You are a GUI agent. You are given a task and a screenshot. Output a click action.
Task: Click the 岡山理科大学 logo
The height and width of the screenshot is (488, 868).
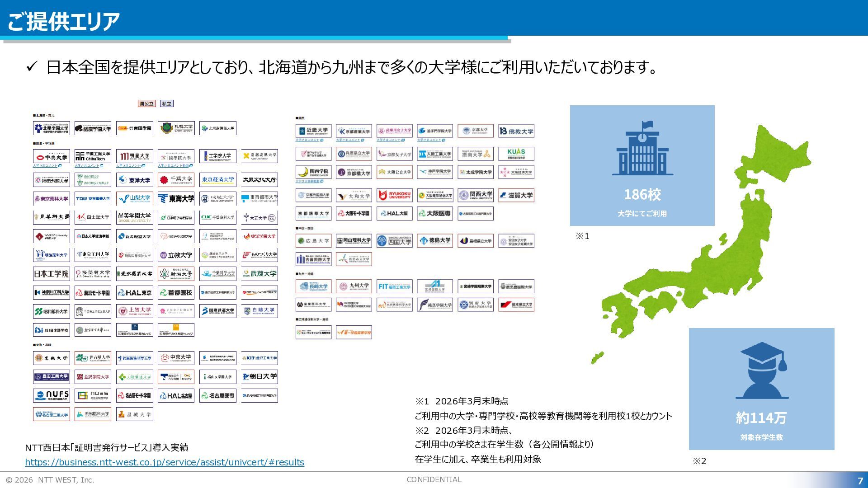coord(354,241)
